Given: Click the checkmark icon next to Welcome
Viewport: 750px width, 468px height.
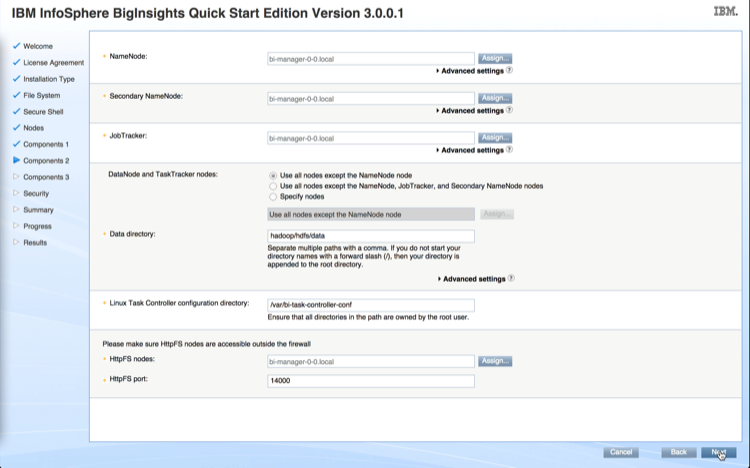Looking at the screenshot, I should (17, 46).
